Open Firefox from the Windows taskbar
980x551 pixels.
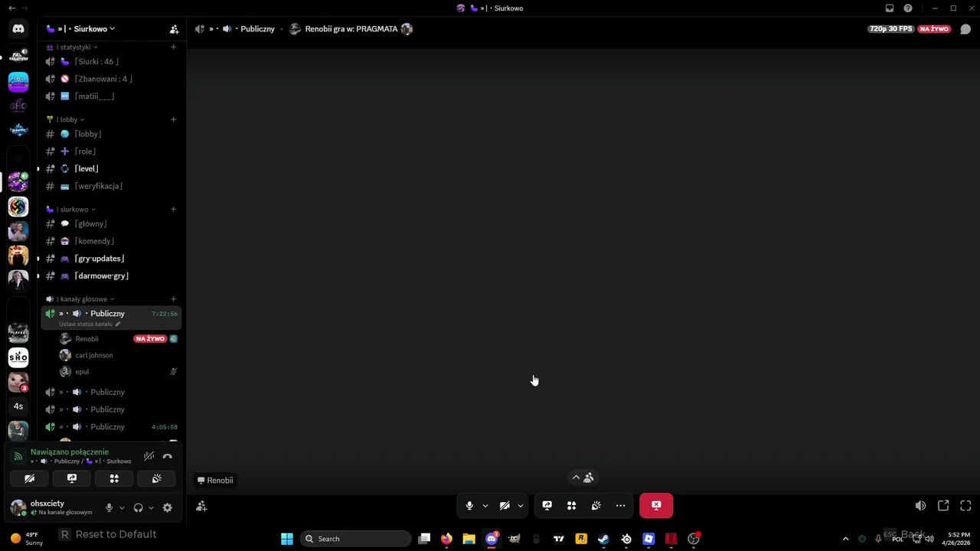[x=446, y=539]
